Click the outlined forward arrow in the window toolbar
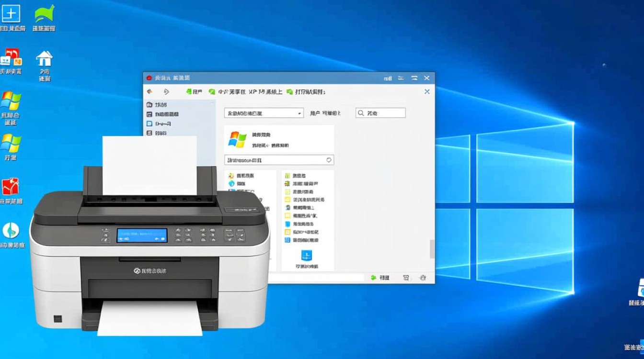Screen dimensions: 644x359 (166, 91)
